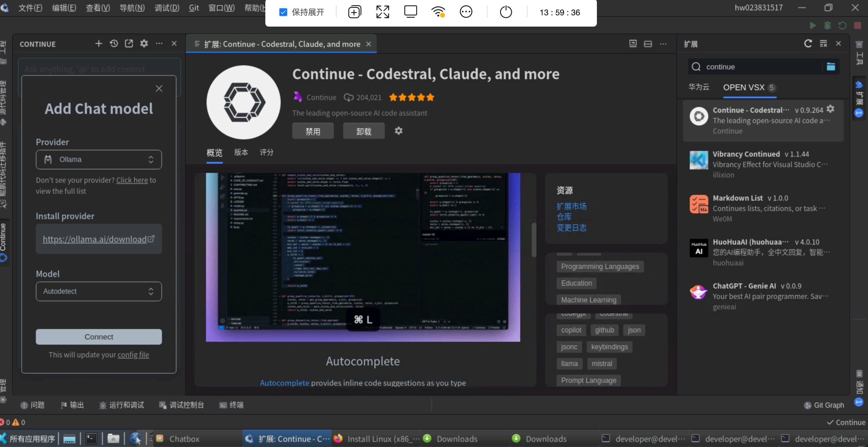The image size is (868, 447).
Task: Click Continue open-in-new-window icon
Action: click(129, 43)
